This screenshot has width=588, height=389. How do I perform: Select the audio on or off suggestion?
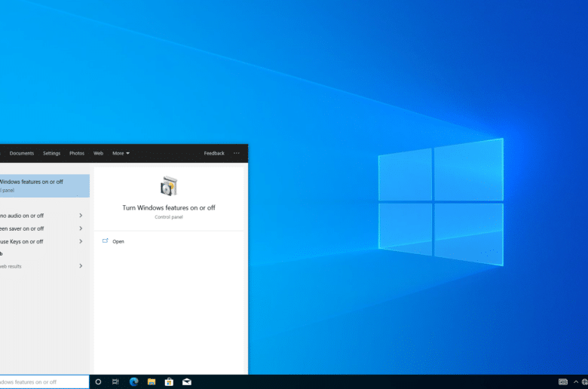pyautogui.click(x=22, y=216)
